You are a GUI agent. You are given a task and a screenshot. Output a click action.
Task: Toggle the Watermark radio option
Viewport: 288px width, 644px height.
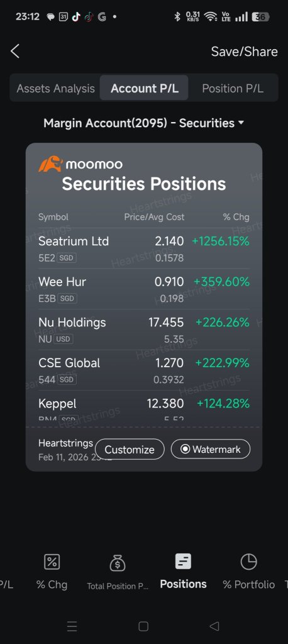211,449
